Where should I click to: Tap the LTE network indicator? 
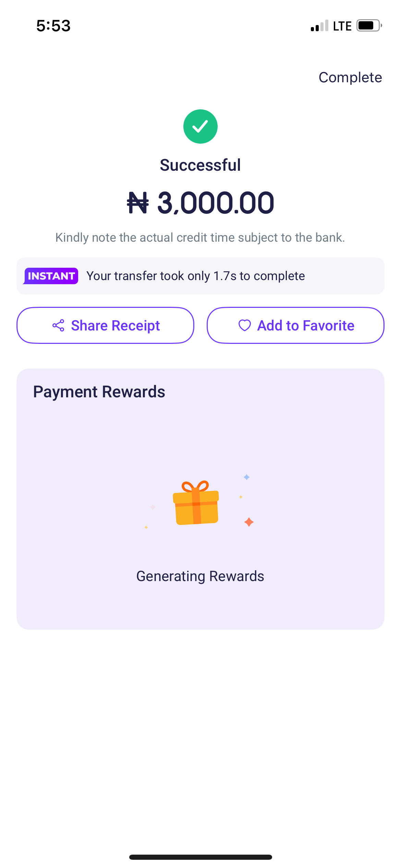(342, 26)
